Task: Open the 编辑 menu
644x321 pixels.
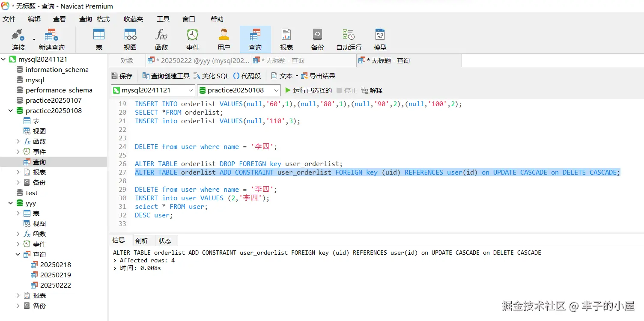Action: click(x=34, y=19)
